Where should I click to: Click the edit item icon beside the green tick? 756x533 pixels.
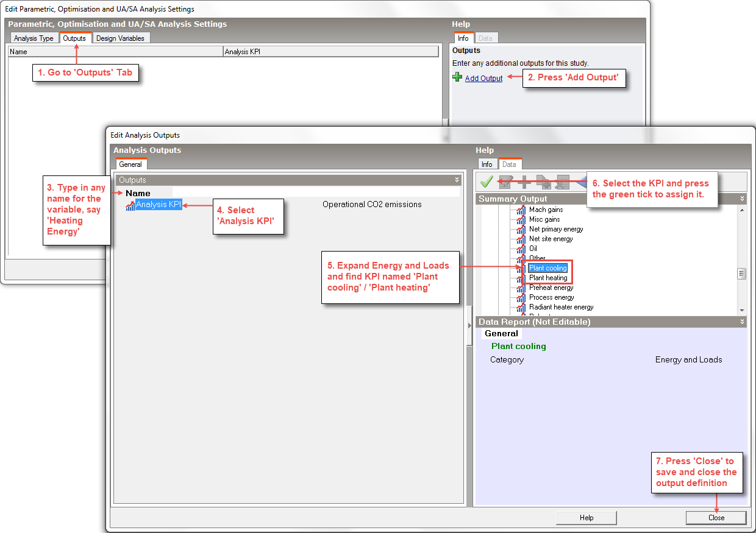[x=505, y=182]
